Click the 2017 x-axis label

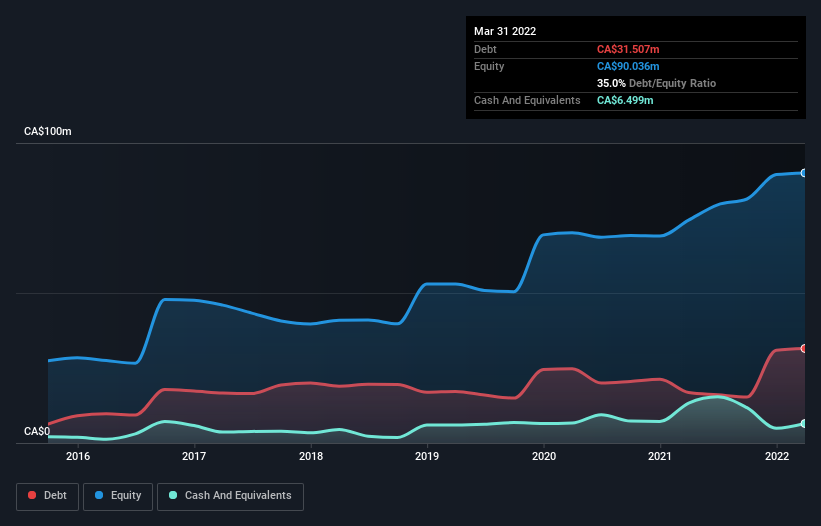(x=194, y=456)
